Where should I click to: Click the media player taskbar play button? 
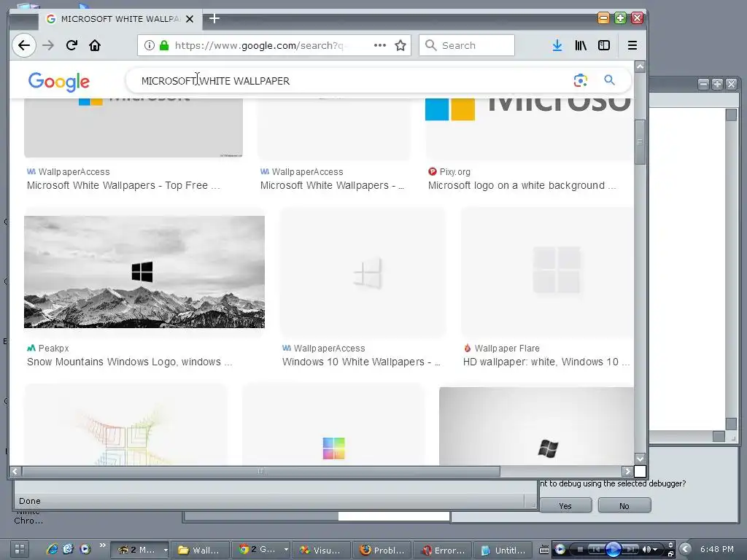[613, 549]
